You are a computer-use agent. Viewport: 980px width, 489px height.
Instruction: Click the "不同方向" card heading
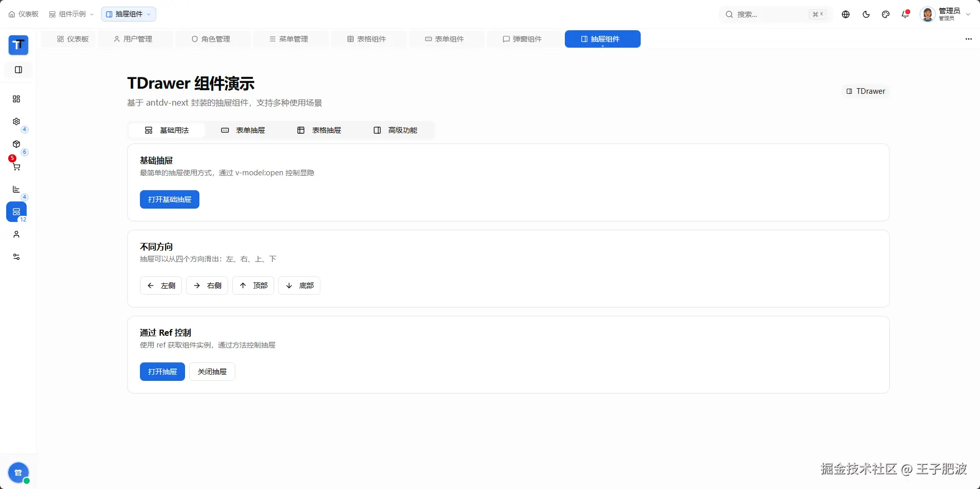click(x=156, y=247)
